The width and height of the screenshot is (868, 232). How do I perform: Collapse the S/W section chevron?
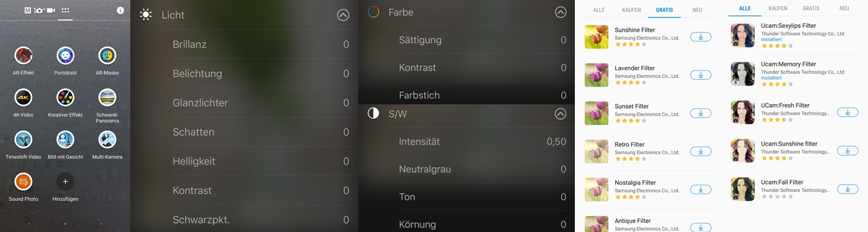pos(561,114)
